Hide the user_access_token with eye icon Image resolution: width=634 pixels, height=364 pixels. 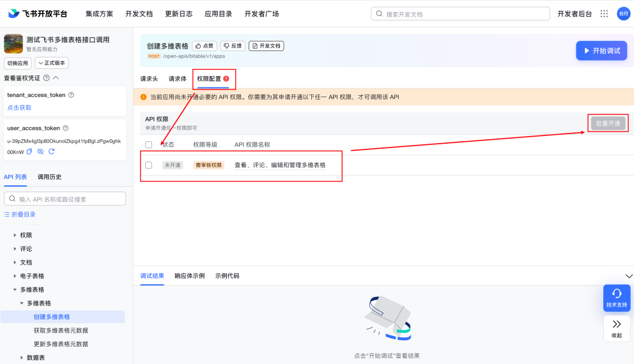40,151
